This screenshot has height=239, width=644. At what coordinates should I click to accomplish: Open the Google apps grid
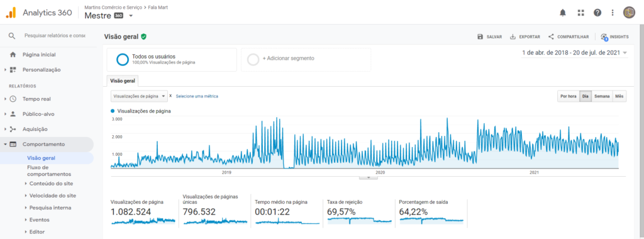(x=580, y=13)
